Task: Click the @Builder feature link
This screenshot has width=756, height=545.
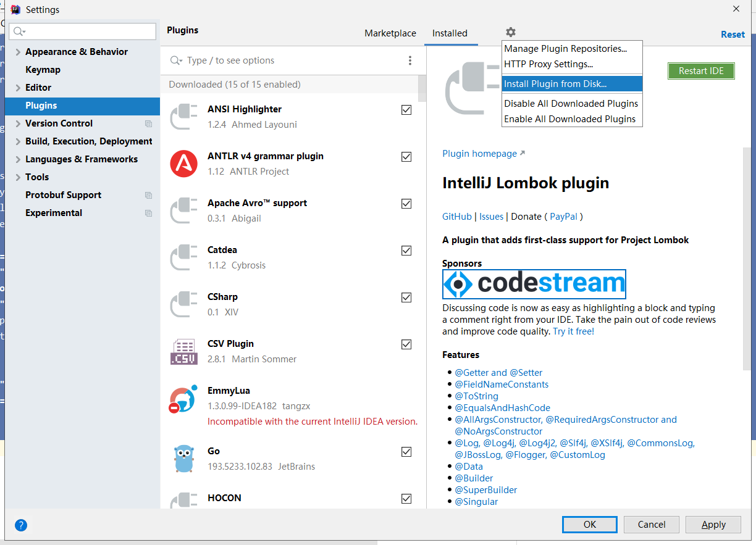Action: pos(474,478)
